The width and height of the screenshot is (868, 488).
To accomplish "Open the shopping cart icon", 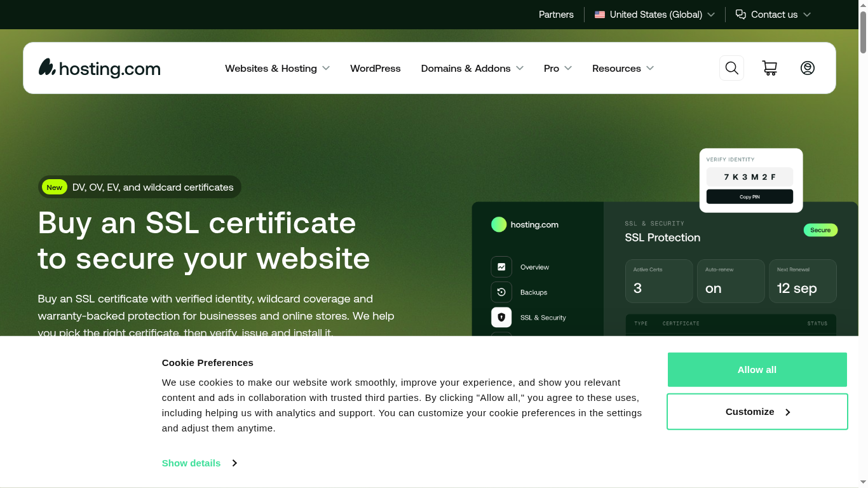I will click(770, 68).
